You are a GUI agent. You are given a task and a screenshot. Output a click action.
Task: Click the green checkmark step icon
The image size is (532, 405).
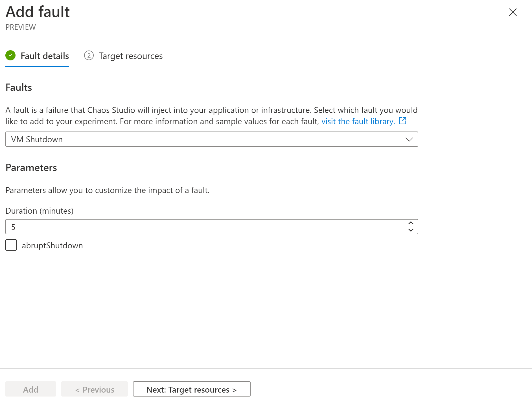[x=10, y=56]
